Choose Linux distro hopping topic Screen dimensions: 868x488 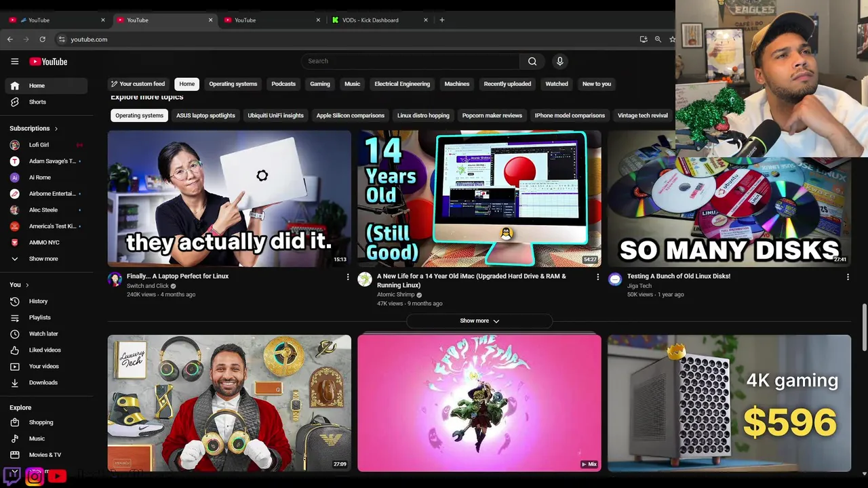click(x=423, y=115)
